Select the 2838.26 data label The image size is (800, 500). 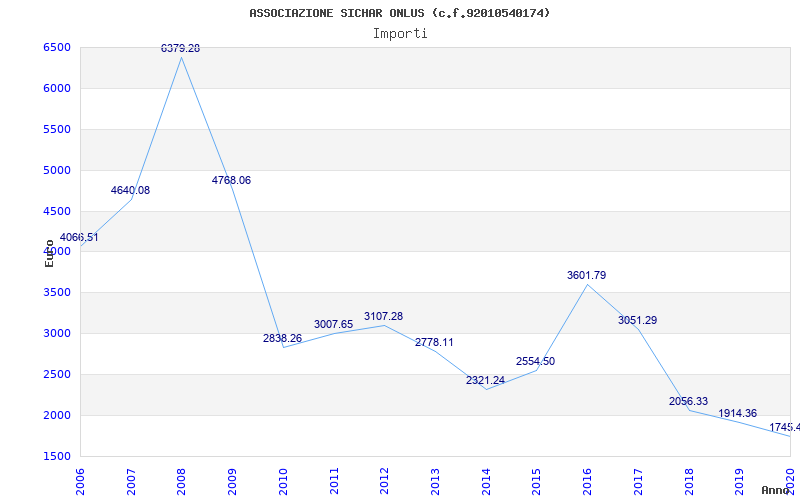(x=282, y=338)
